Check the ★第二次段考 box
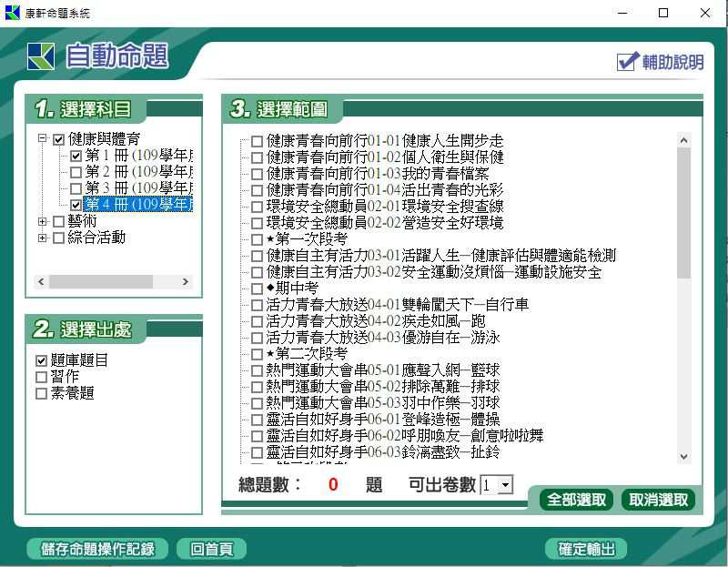This screenshot has width=728, height=567. click(257, 354)
